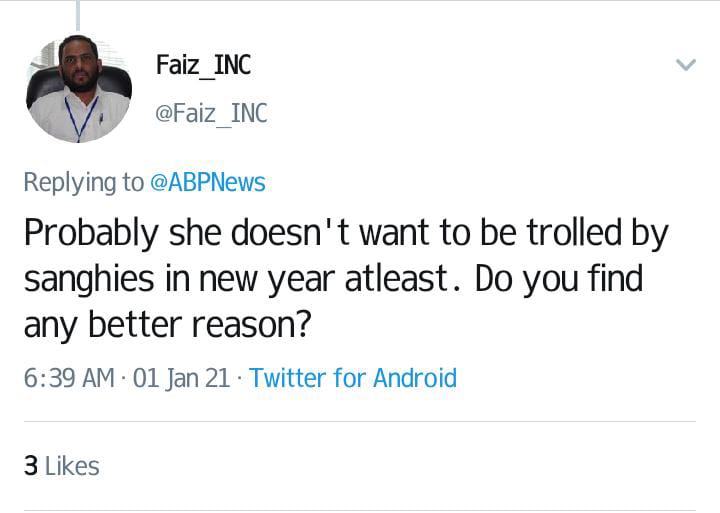Click the "Replying to" label

tap(84, 183)
